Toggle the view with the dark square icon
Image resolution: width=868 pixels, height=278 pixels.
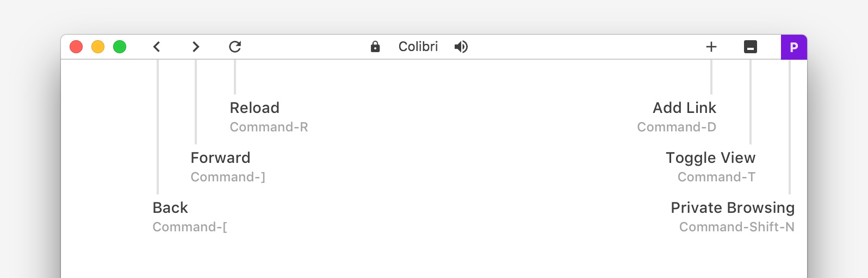click(x=751, y=47)
